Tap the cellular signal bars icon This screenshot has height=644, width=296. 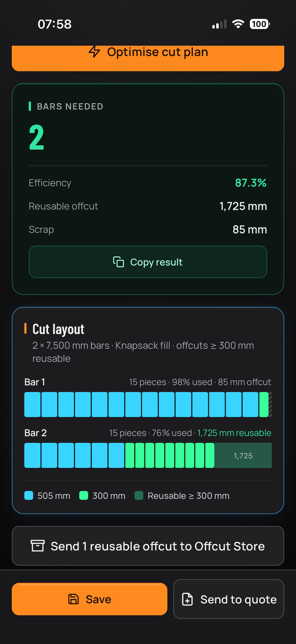pos(219,24)
